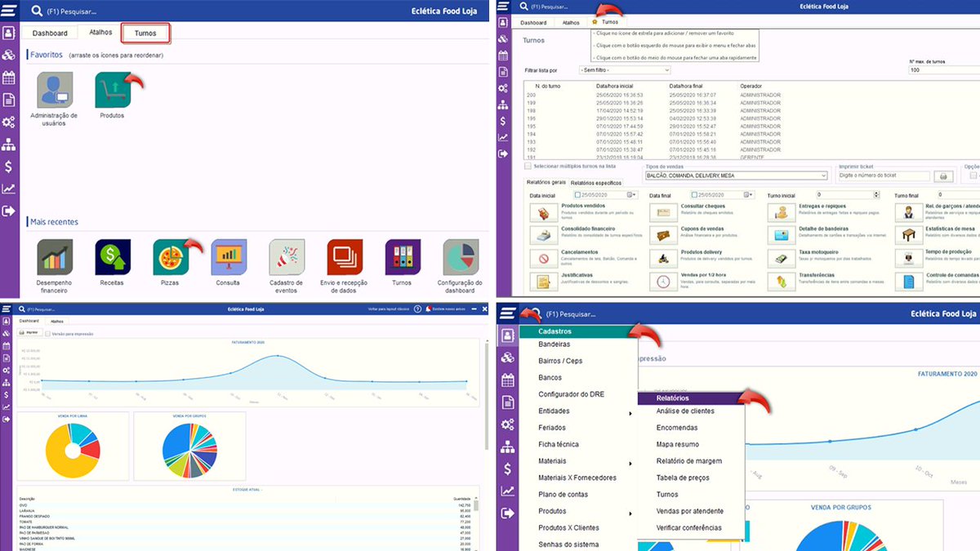Click the hamburger menu icon in Favoritos screen

(x=8, y=11)
